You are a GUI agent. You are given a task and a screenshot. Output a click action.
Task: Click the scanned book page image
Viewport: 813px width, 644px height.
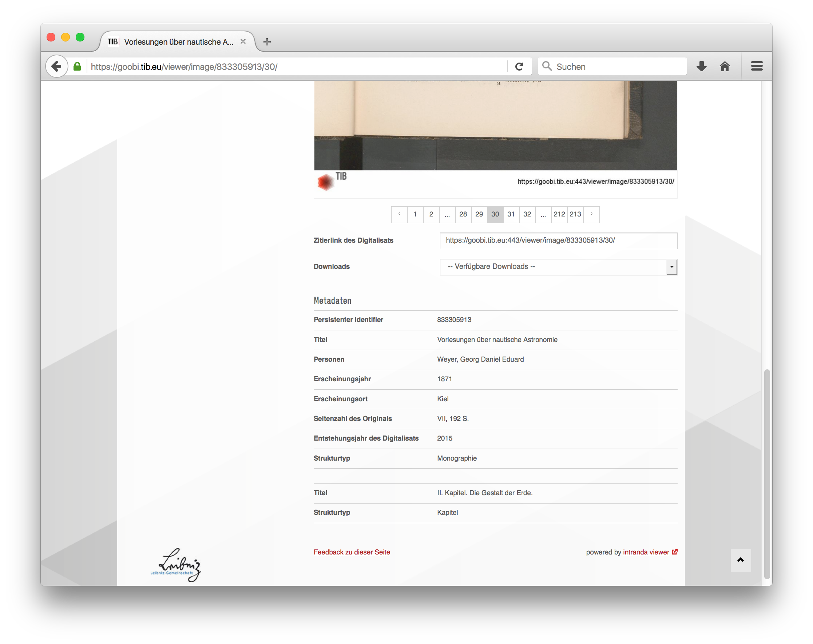[x=496, y=125]
